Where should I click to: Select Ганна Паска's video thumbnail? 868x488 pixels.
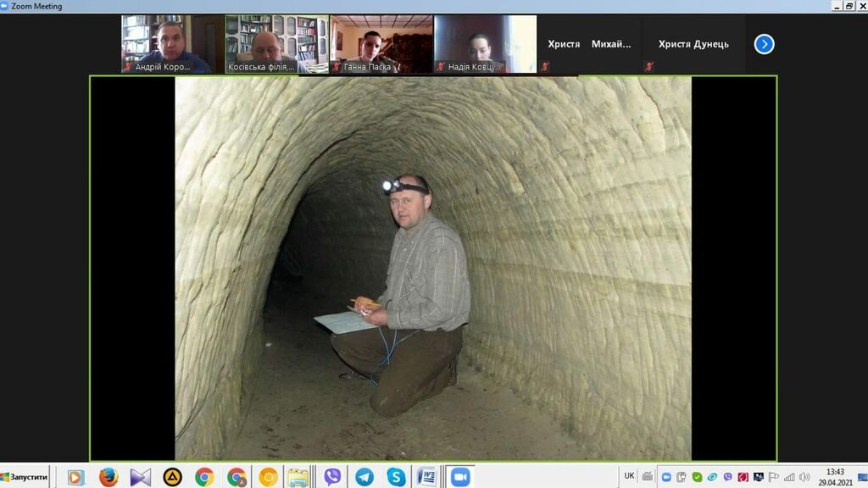pyautogui.click(x=381, y=44)
